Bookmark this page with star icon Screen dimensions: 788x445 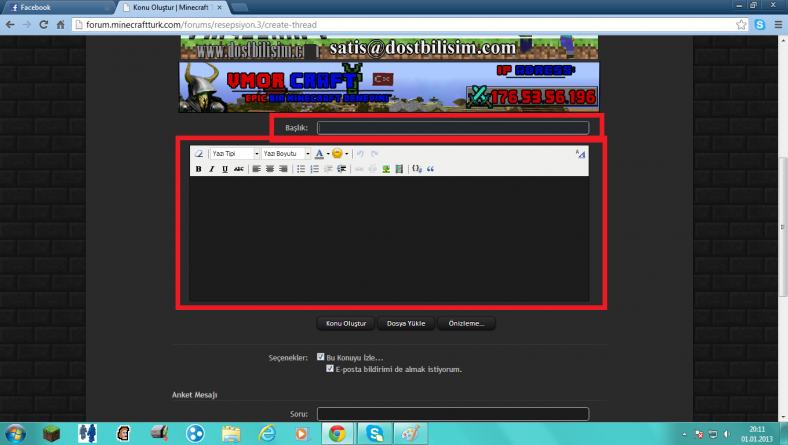tap(741, 25)
